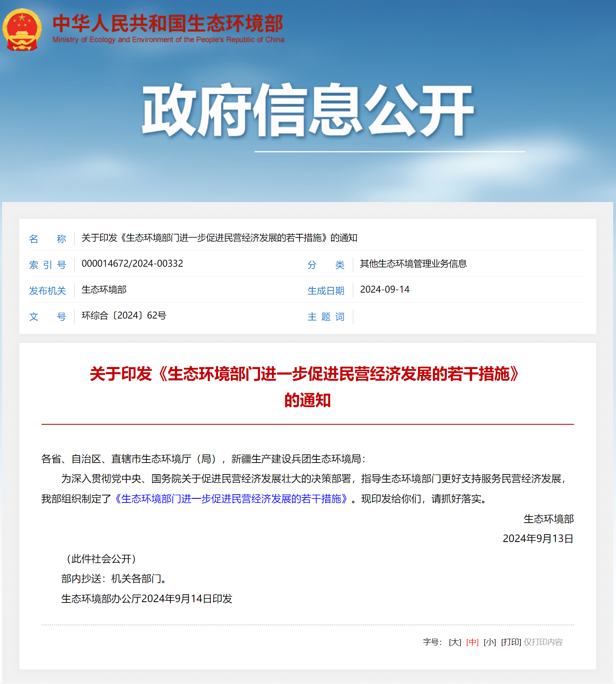616x684 pixels.
Task: Select document number 环综合〔2024〕62号
Action: (x=124, y=315)
